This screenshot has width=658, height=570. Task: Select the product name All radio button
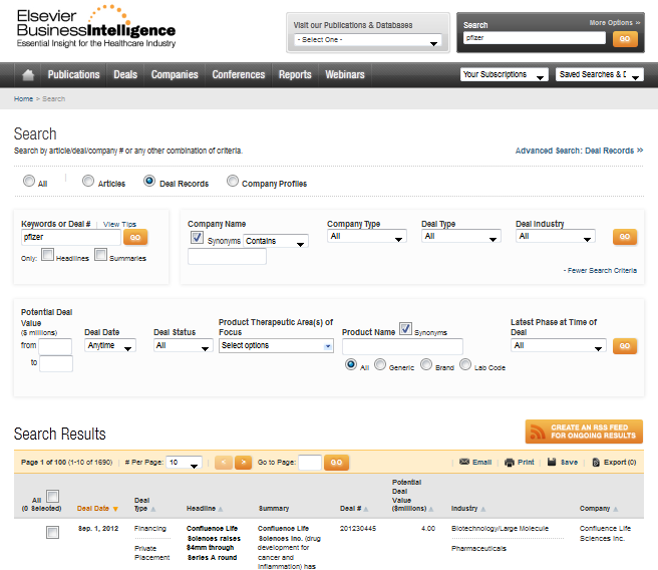pyautogui.click(x=351, y=364)
